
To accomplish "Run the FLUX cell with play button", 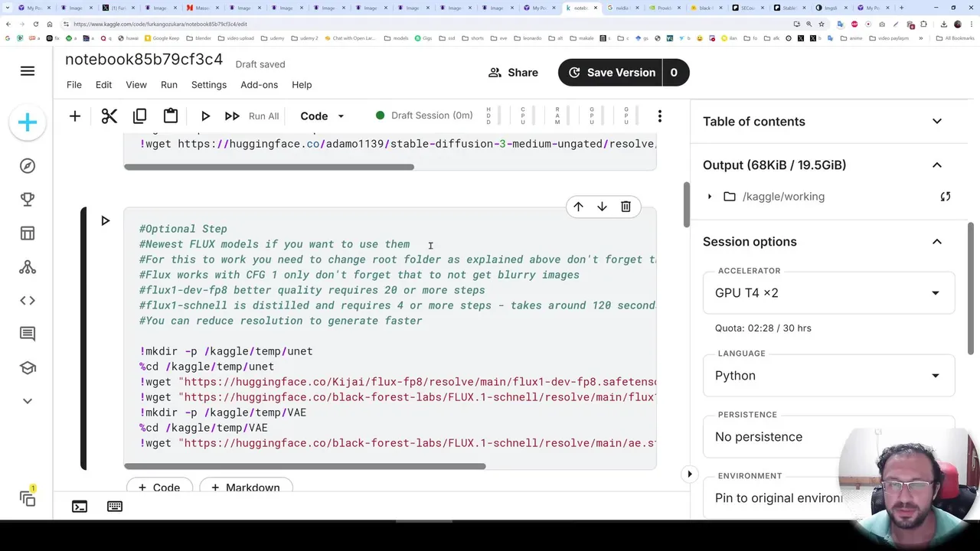I will coord(105,220).
